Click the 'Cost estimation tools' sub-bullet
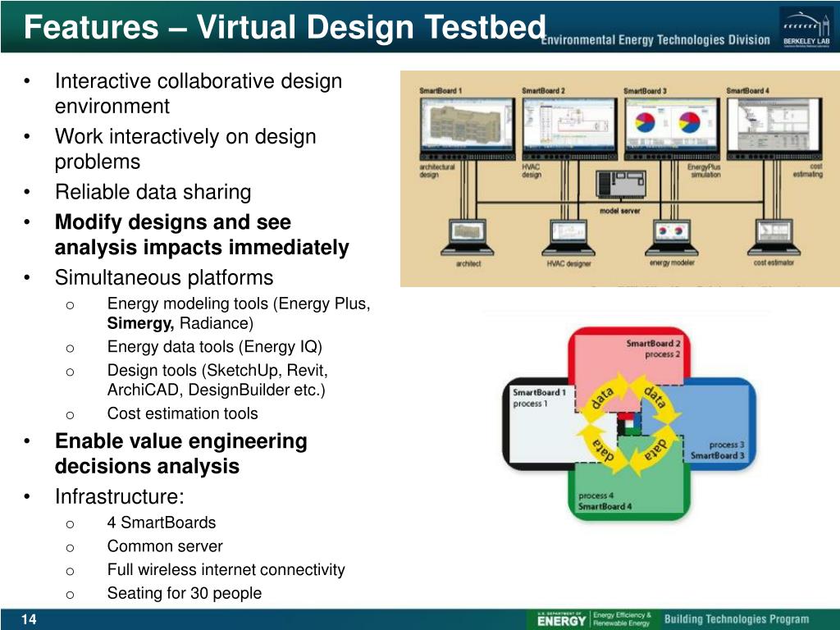 point(182,413)
